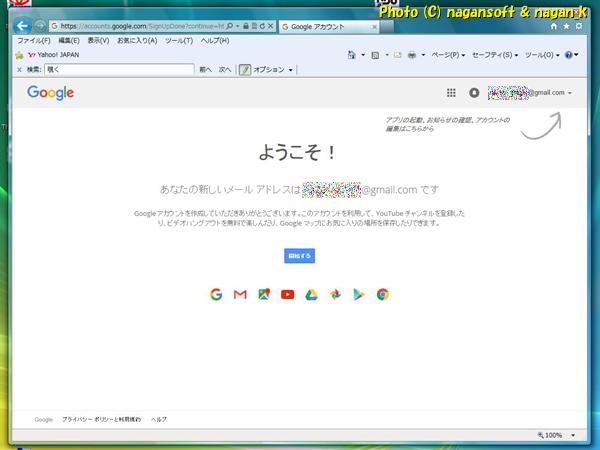Open the Google Drive icon
The height and width of the screenshot is (450, 600).
[x=312, y=294]
